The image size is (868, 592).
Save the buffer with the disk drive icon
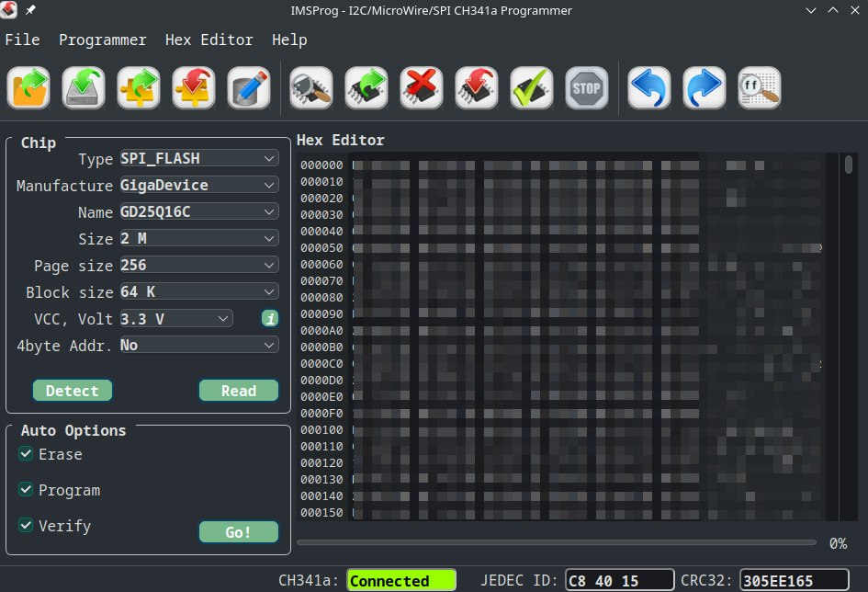pyautogui.click(x=83, y=87)
